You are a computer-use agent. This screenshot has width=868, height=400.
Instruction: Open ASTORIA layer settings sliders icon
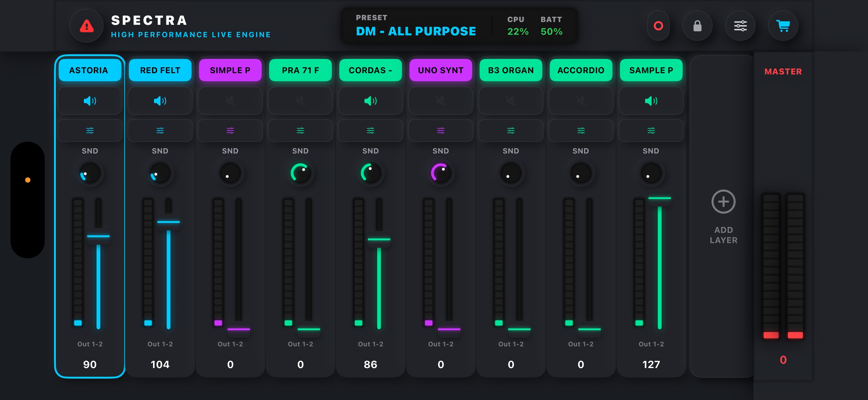pyautogui.click(x=90, y=131)
